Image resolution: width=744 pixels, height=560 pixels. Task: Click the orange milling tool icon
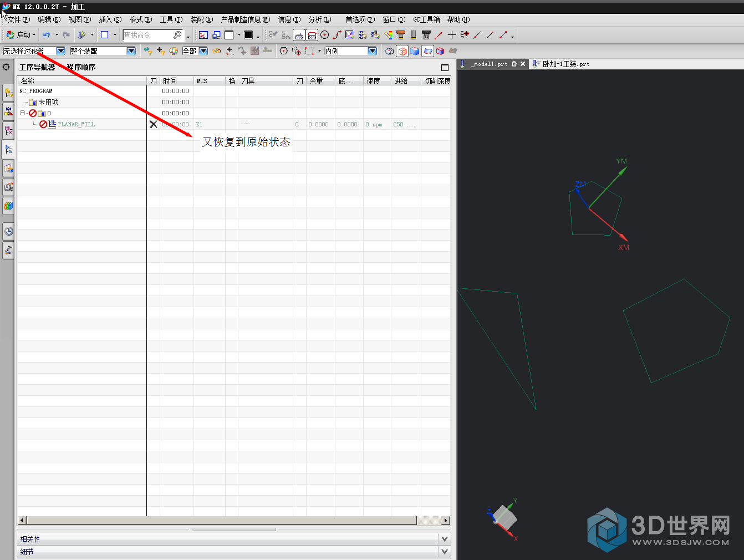[x=401, y=35]
